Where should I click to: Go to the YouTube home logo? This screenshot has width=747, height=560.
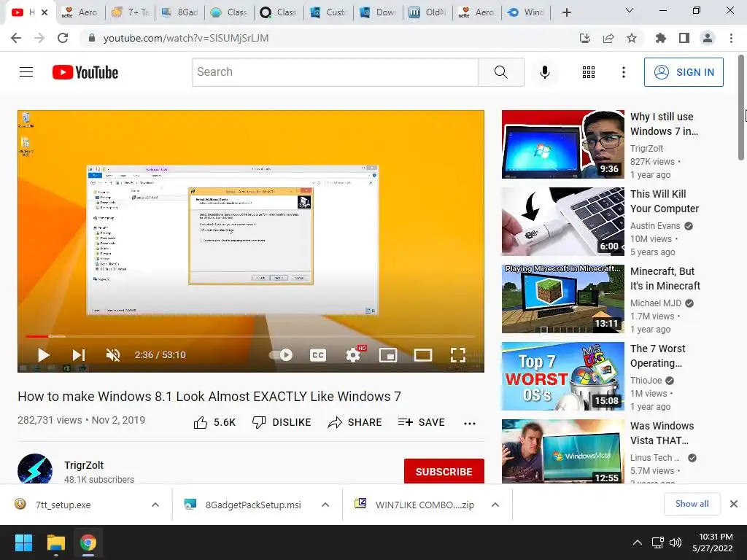pyautogui.click(x=85, y=72)
